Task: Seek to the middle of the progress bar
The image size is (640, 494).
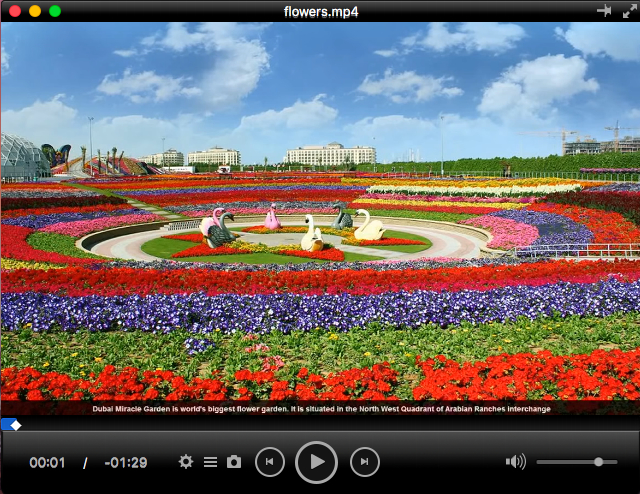Action: [x=320, y=425]
